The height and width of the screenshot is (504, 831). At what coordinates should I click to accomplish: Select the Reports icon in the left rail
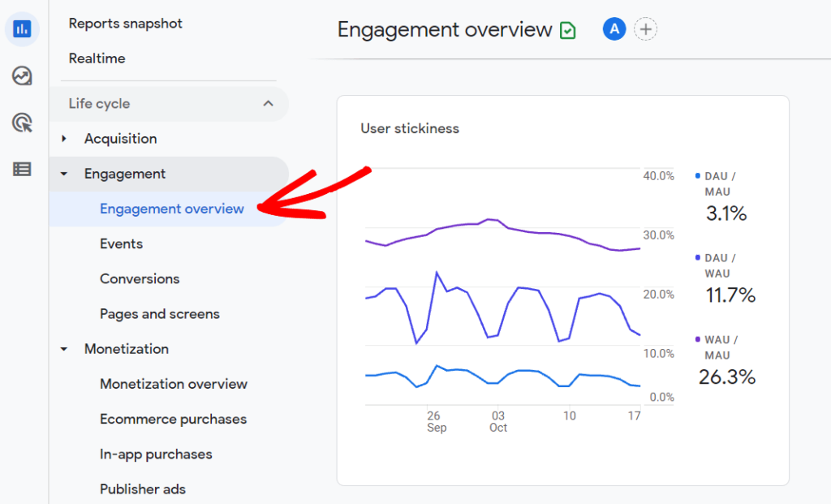[21, 29]
